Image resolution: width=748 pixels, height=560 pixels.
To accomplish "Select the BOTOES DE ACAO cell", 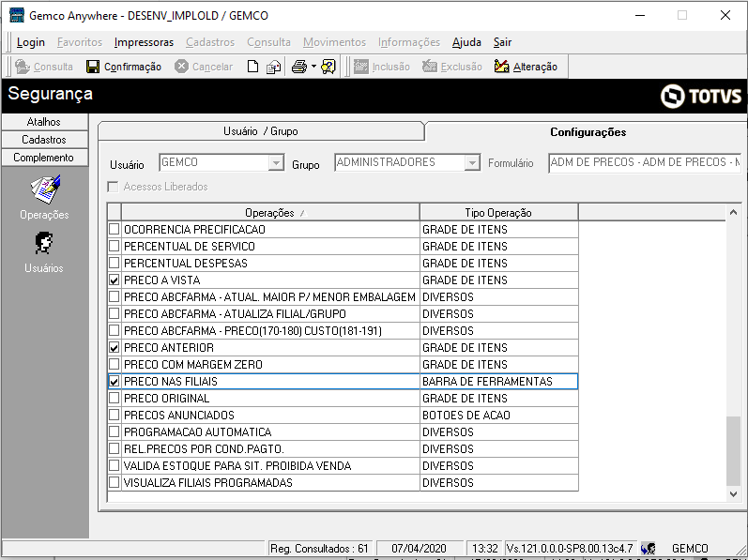I will point(498,415).
